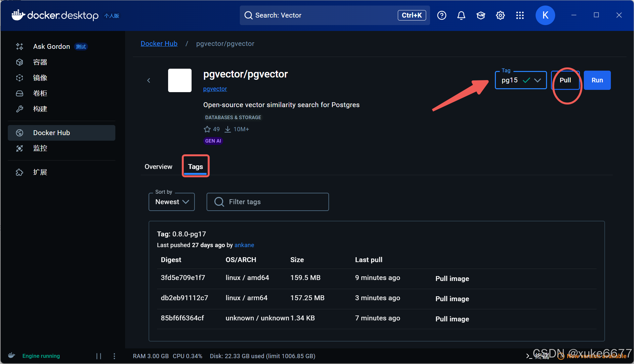Click the Pull button
Image resolution: width=634 pixels, height=364 pixels.
565,80
